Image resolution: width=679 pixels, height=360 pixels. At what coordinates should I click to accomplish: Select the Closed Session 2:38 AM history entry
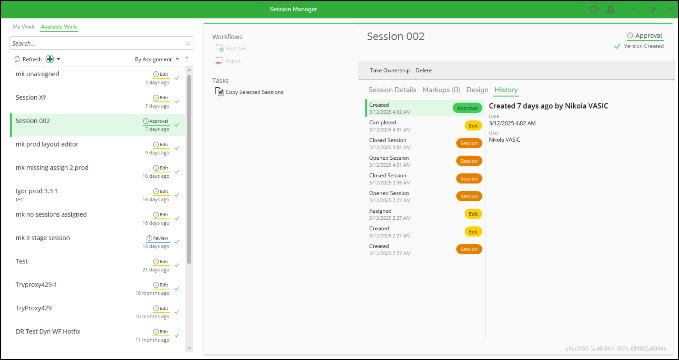coord(424,178)
